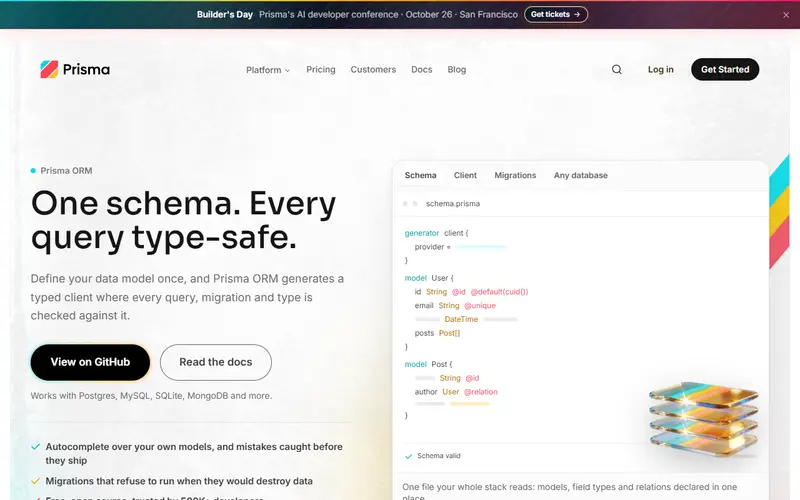The image size is (800, 500).
Task: Switch to the Migrations tab
Action: [515, 175]
